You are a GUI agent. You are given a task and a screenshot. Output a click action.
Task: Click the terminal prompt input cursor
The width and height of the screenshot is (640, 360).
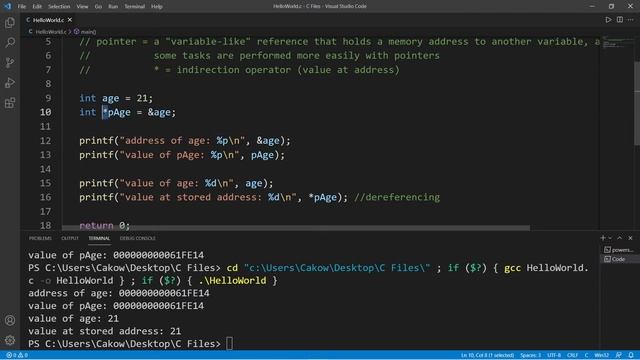tap(229, 344)
